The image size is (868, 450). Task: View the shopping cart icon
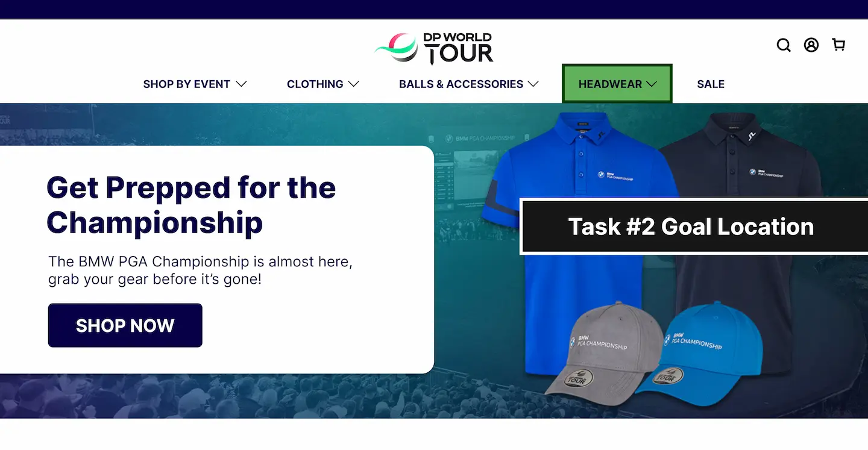(838, 45)
